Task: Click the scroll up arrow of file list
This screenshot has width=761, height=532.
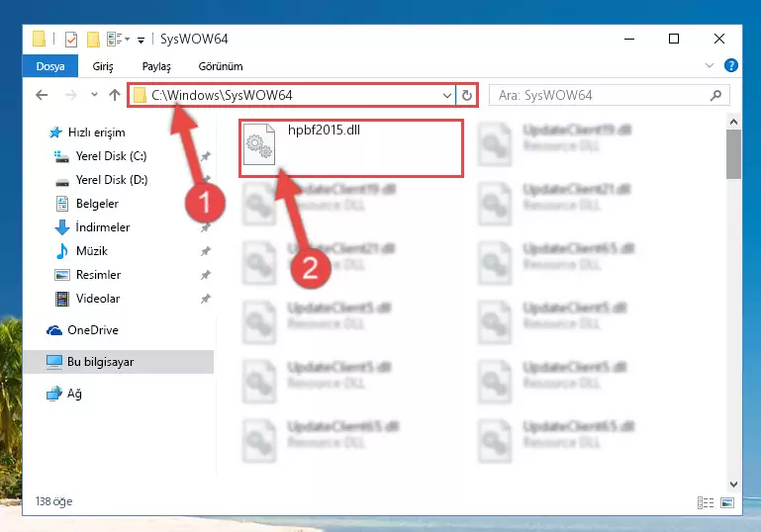Action: pyautogui.click(x=733, y=122)
